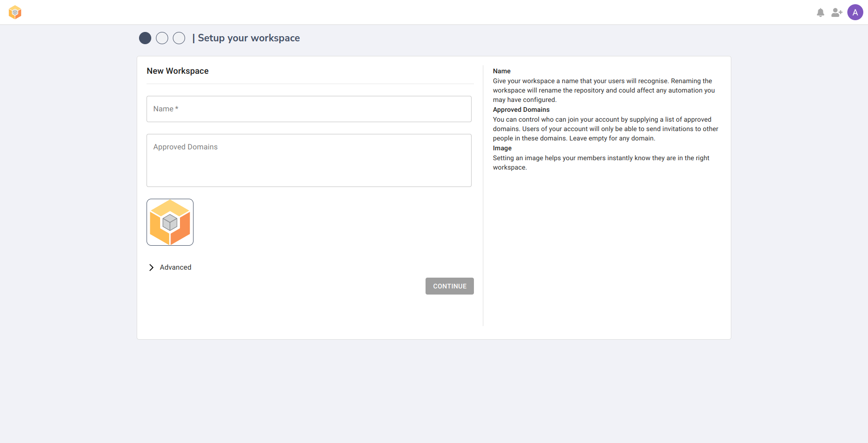Image resolution: width=868 pixels, height=443 pixels.
Task: Jump to the third setup step circle
Action: [x=179, y=38]
